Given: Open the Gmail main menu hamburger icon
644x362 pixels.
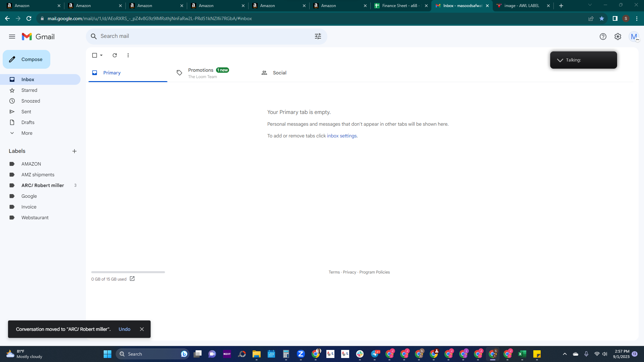Looking at the screenshot, I should click(x=12, y=37).
